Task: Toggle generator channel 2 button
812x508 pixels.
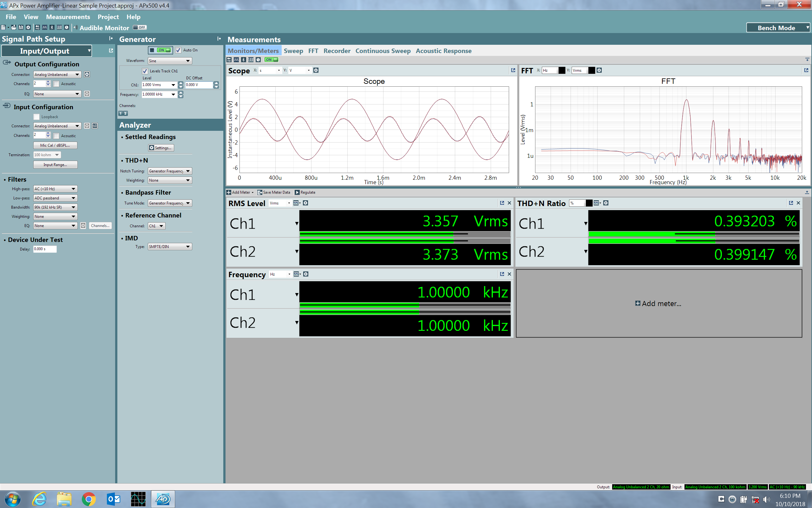Action: pyautogui.click(x=126, y=114)
